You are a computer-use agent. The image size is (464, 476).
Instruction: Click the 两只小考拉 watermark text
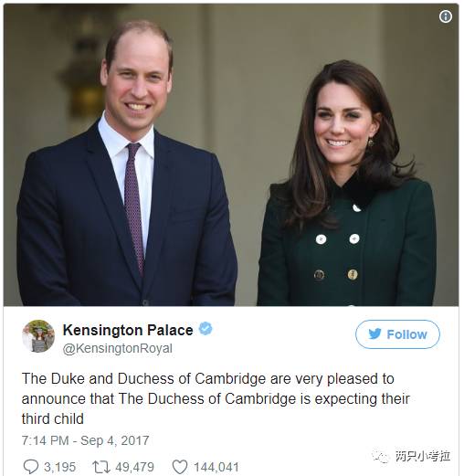click(423, 456)
